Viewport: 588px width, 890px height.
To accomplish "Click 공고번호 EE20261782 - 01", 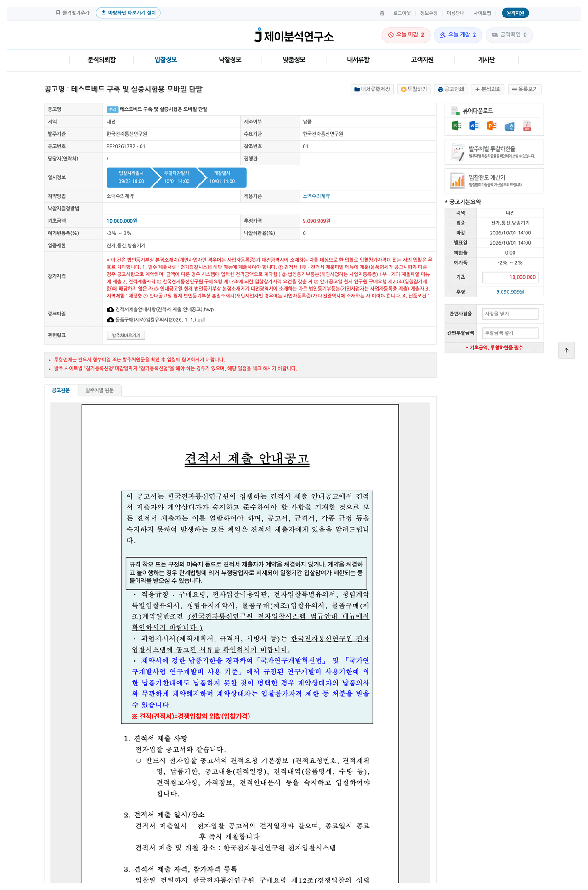I will 126,147.
